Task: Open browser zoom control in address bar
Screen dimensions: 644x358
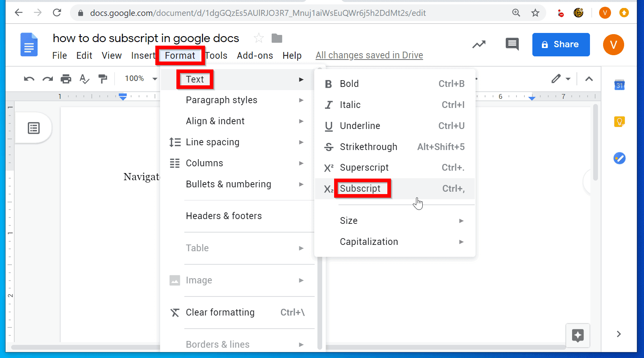Action: click(516, 13)
